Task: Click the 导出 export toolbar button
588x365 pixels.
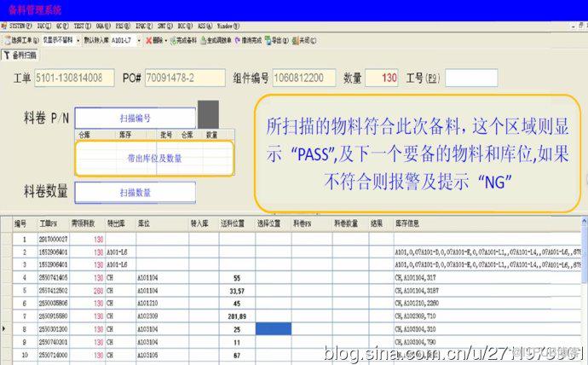Action: [x=277, y=40]
